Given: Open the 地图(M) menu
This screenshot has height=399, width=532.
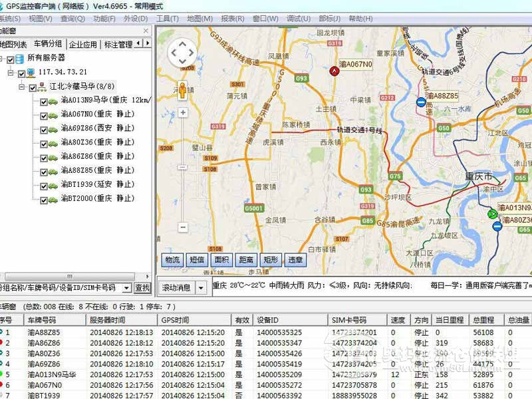Looking at the screenshot, I should click(x=200, y=19).
